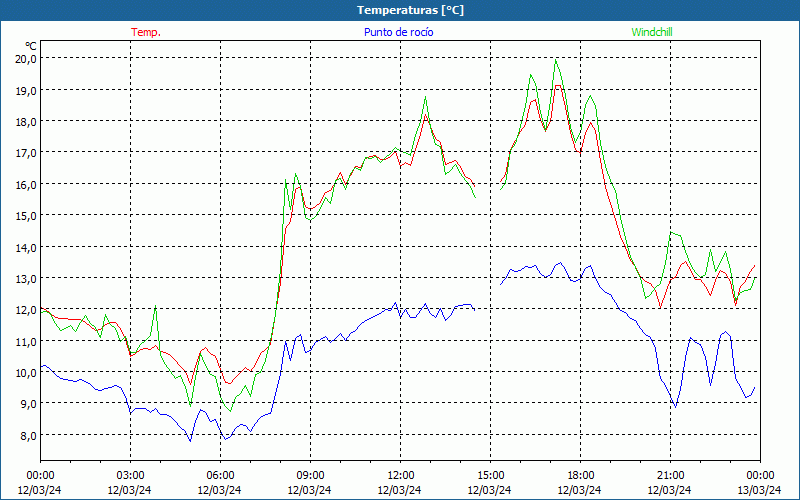The width and height of the screenshot is (800, 500).
Task: Click the 16,0 y-axis value
Action: 26,184
